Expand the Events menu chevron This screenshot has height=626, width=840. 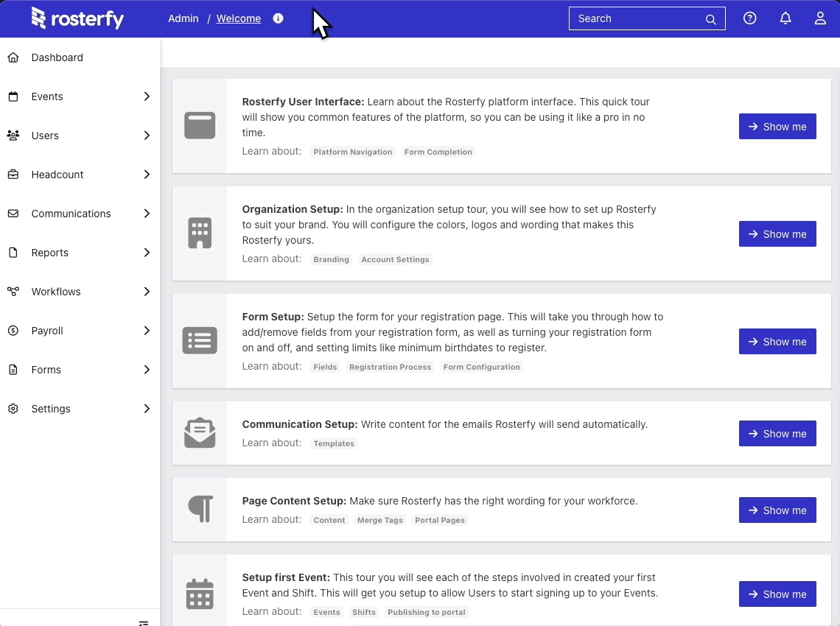[147, 96]
